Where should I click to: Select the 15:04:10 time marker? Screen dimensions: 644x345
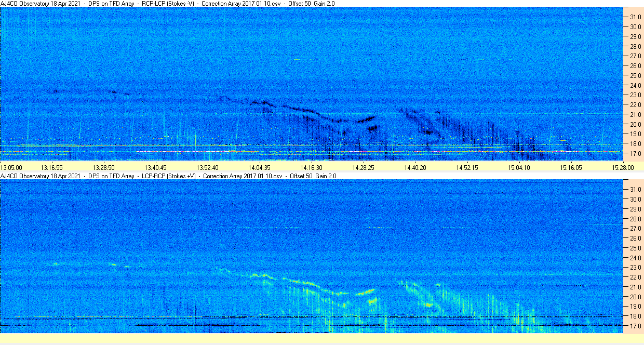(x=519, y=167)
